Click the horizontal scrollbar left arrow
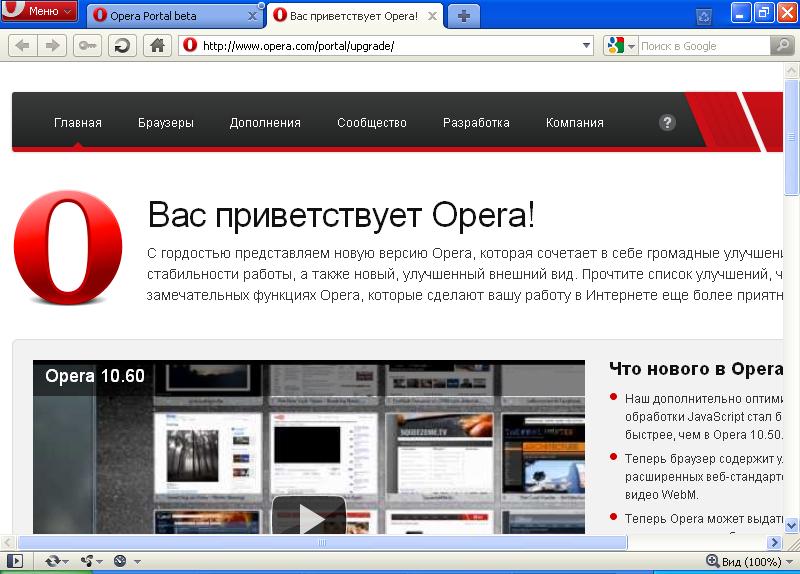Screen dimensions: 800x574 tap(8, 542)
